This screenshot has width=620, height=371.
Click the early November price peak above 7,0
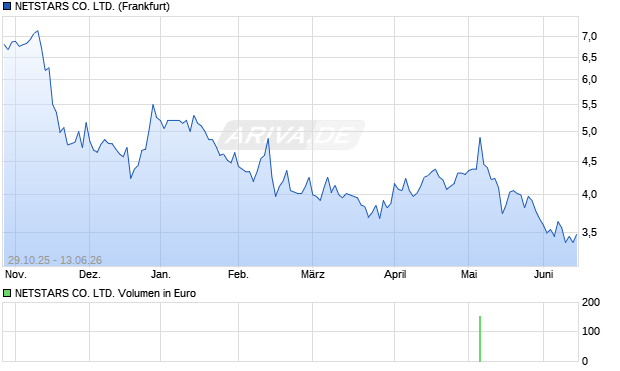[x=38, y=31]
